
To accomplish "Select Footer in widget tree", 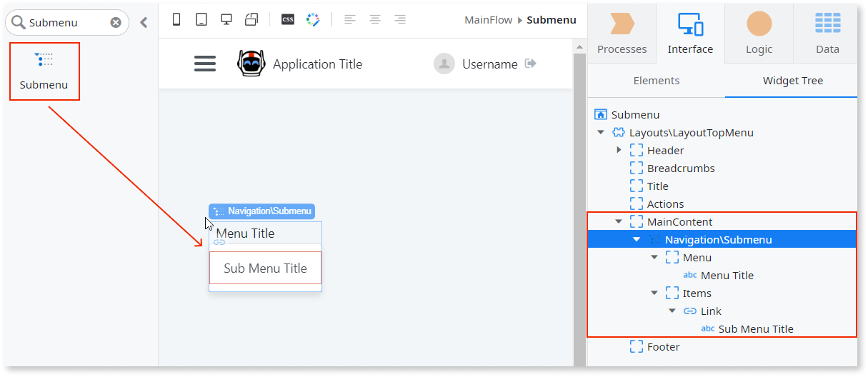I will (663, 347).
